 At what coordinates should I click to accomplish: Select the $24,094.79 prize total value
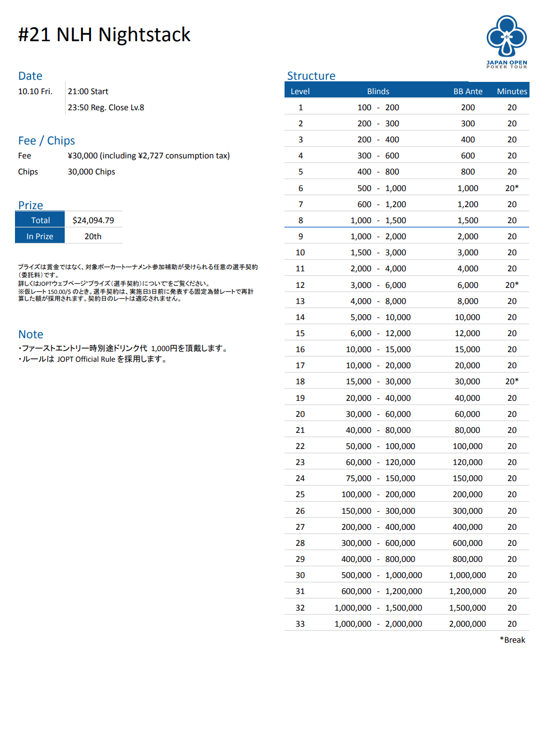[x=93, y=220]
